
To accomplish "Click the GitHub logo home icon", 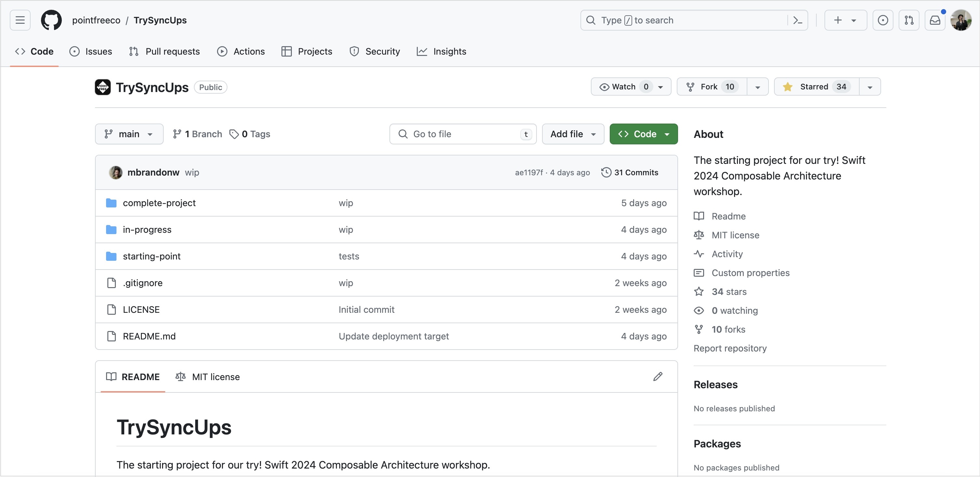I will click(51, 20).
